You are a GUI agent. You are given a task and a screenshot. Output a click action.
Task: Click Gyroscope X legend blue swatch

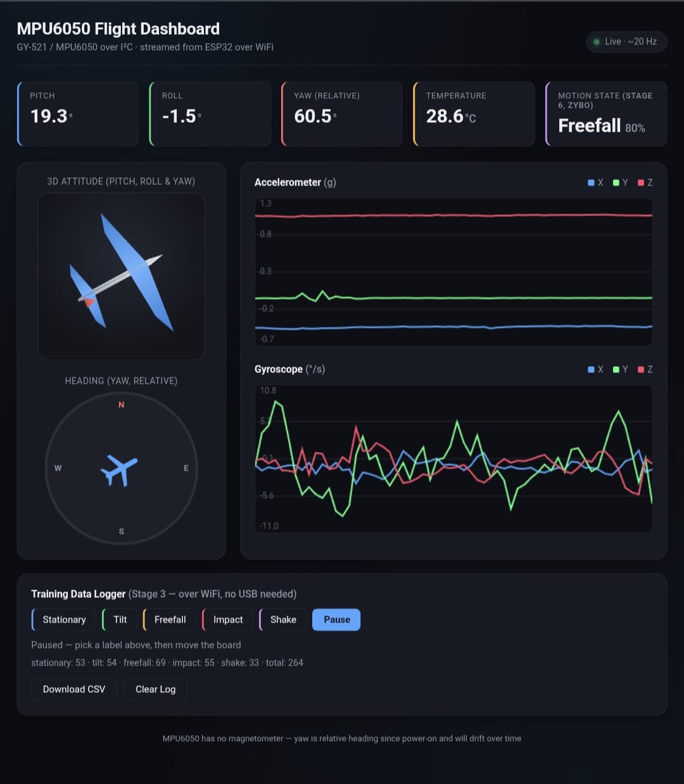(591, 369)
